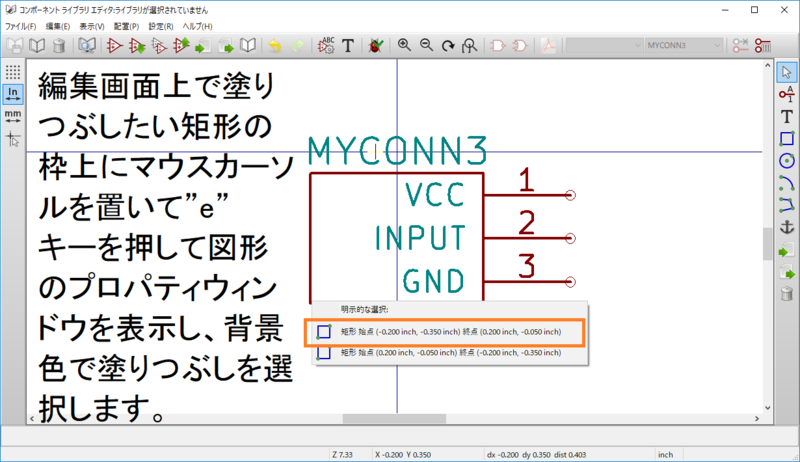The width and height of the screenshot is (800, 462).
Task: Click 'X -0.200 Y 0.350' status text
Action: pyautogui.click(x=403, y=454)
